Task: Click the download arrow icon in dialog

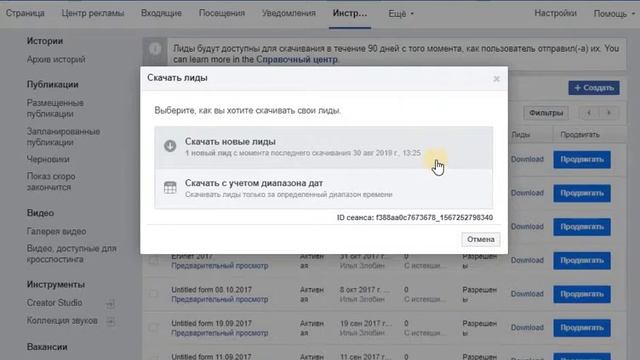Action: click(170, 146)
